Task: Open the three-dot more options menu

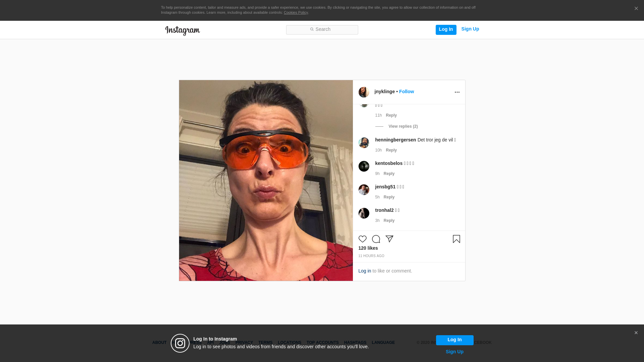Action: tap(457, 92)
